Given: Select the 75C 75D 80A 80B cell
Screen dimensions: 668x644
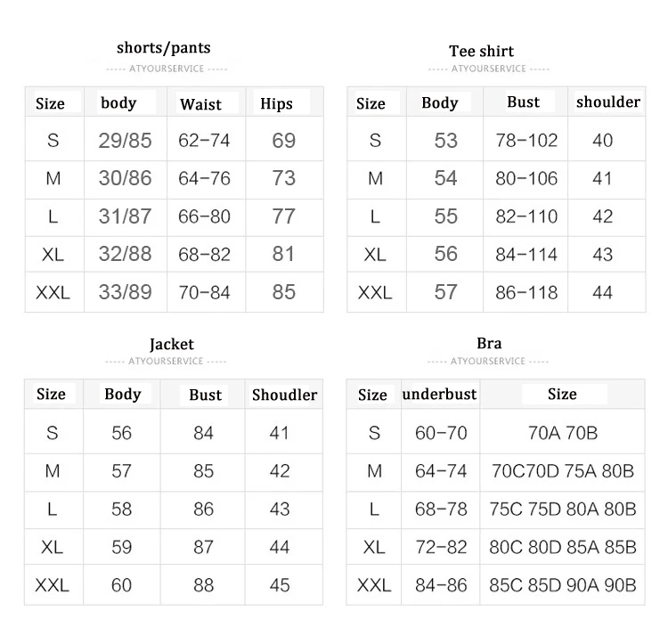Looking at the screenshot, I should (x=562, y=509).
